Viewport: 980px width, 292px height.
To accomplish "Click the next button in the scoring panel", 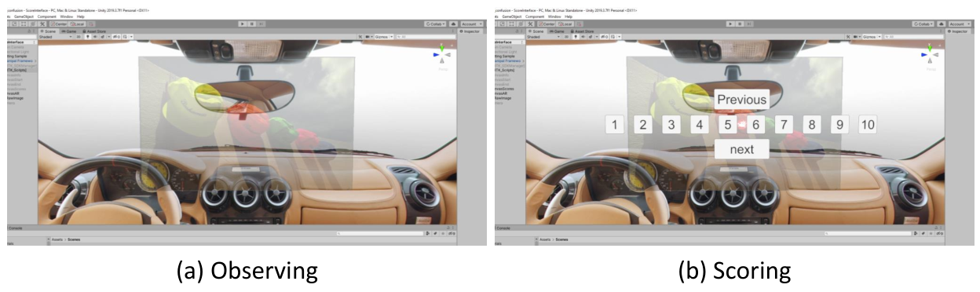I will click(741, 149).
